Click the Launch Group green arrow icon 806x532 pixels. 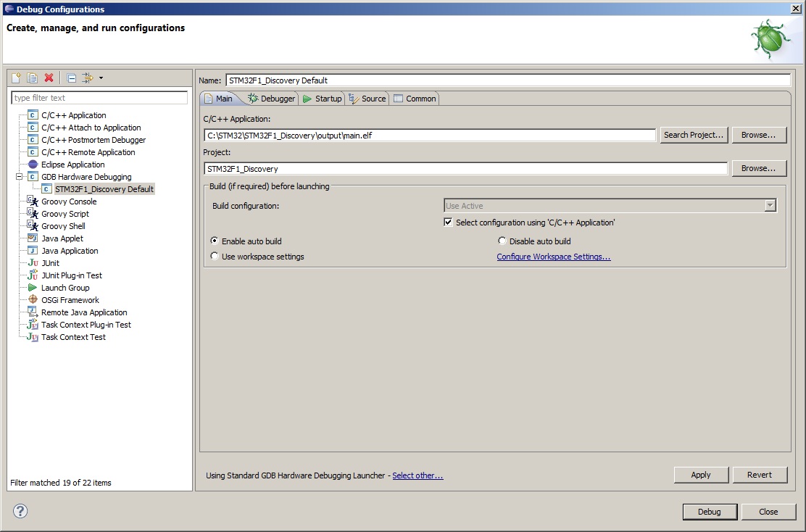(x=33, y=287)
